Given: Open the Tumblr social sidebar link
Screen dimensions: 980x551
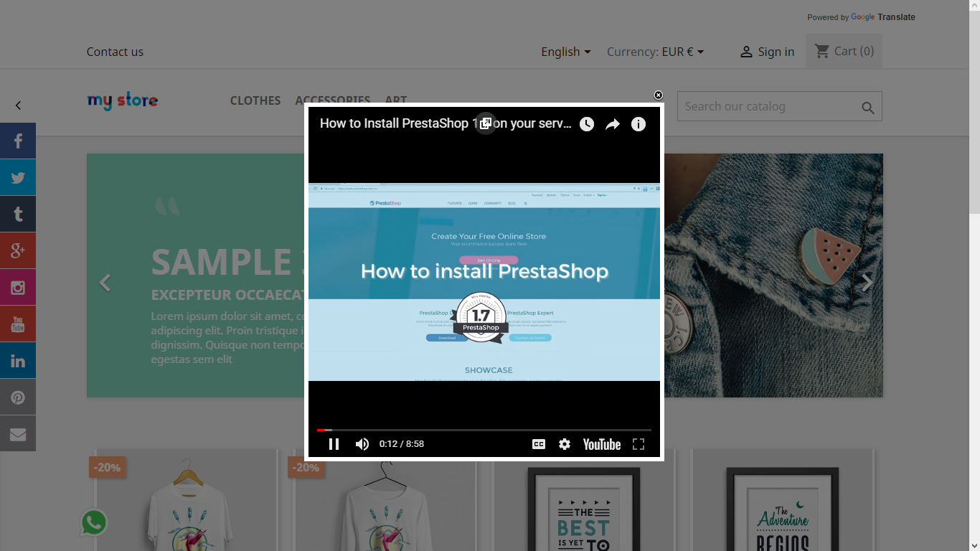Looking at the screenshot, I should [x=18, y=214].
